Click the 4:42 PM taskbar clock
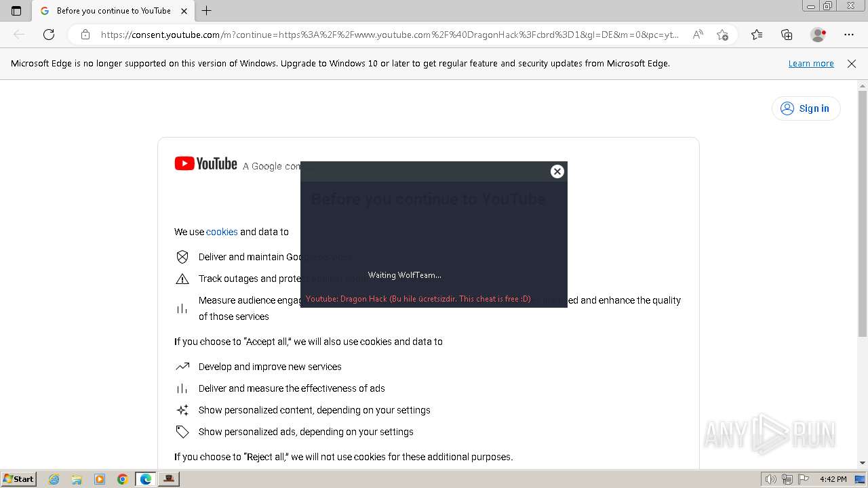This screenshot has width=868, height=488. coord(833,479)
